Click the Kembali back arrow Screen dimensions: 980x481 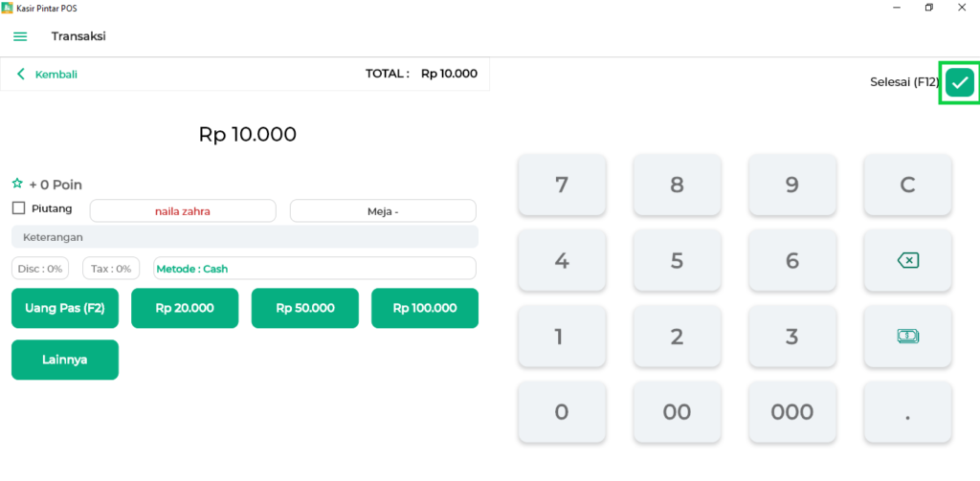click(21, 74)
